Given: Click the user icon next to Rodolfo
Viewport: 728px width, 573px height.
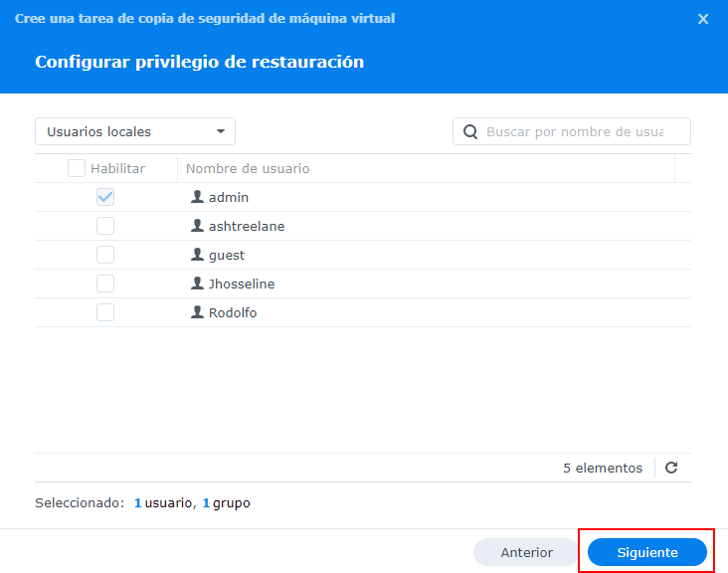Looking at the screenshot, I should click(x=197, y=312).
